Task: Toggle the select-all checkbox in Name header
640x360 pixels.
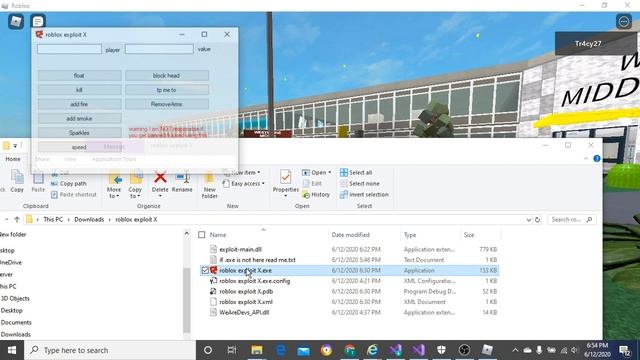Action: coord(202,235)
